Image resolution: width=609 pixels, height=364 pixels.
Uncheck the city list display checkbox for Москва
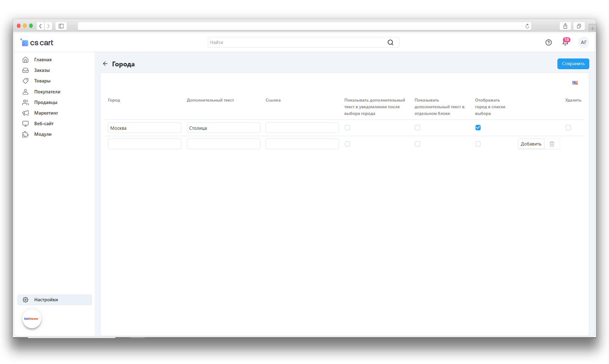point(478,128)
